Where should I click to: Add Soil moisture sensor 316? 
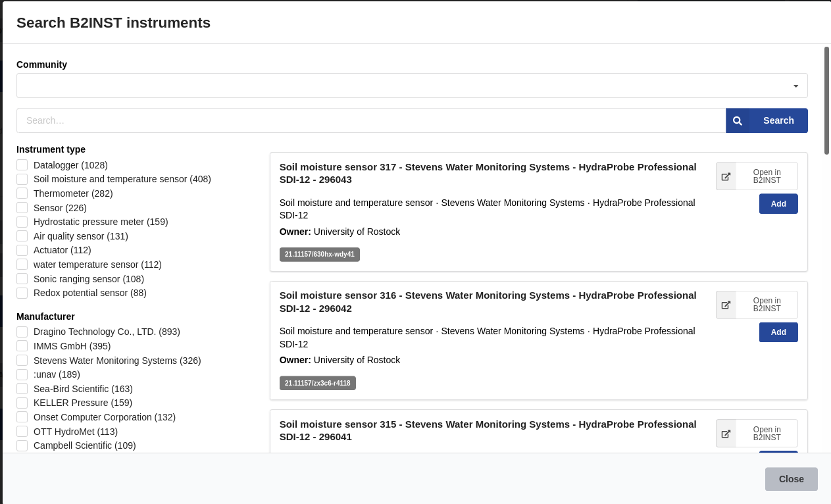[778, 332]
